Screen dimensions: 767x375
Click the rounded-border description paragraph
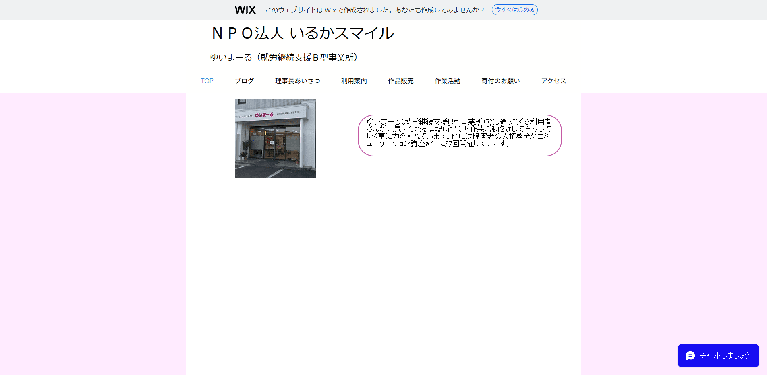[460, 132]
